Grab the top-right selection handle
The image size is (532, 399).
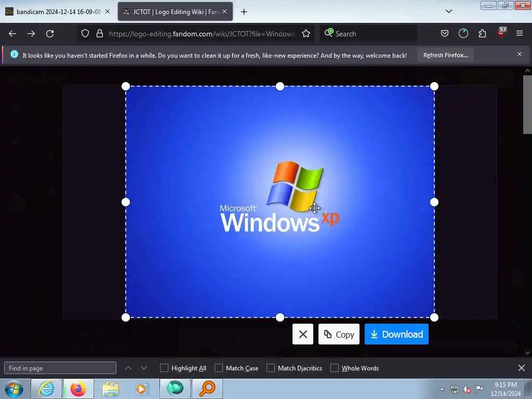434,86
